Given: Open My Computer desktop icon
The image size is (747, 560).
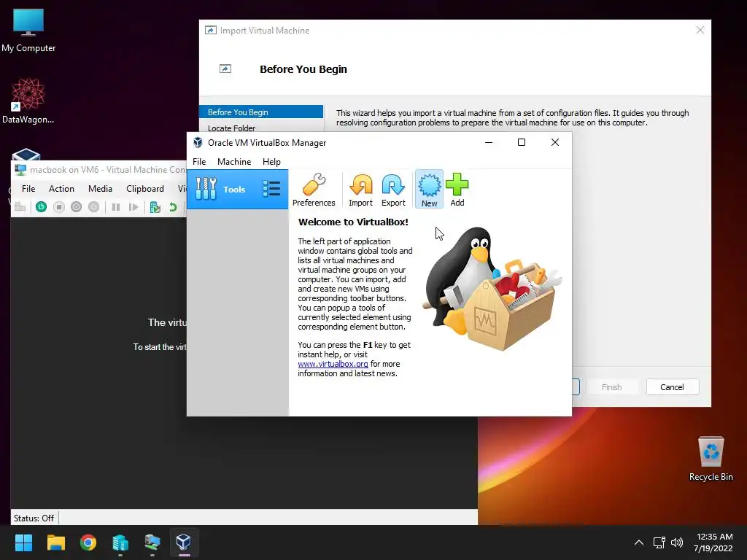Looking at the screenshot, I should (28, 30).
